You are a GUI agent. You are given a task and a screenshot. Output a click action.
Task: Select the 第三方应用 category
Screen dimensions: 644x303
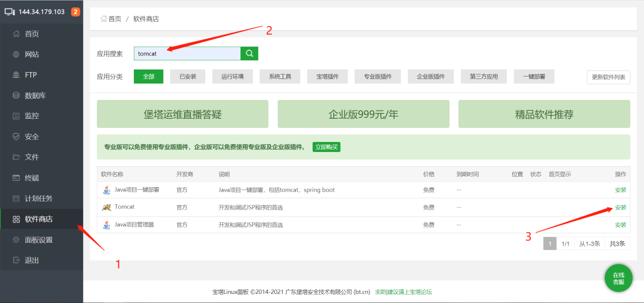[x=484, y=77]
